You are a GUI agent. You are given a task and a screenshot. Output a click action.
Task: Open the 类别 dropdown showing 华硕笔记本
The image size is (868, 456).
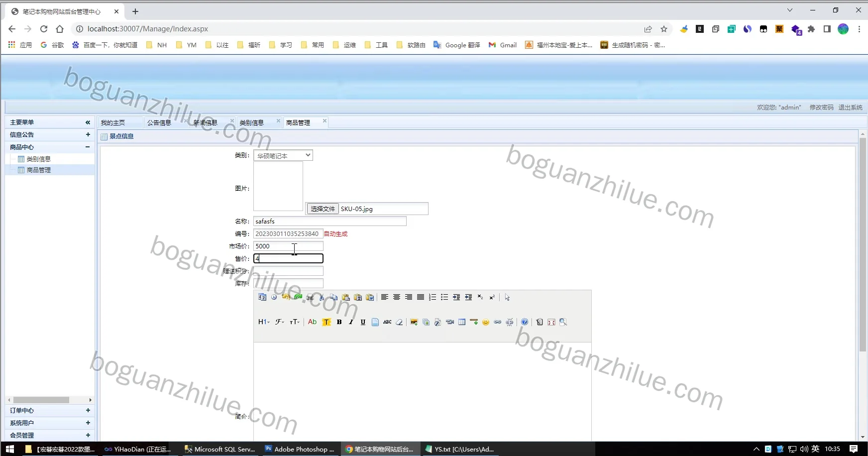click(x=283, y=155)
